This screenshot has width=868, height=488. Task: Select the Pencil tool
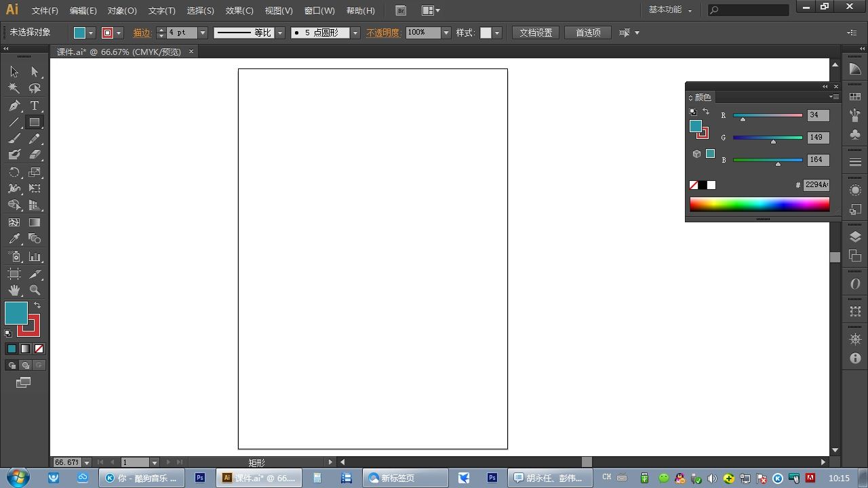click(35, 139)
